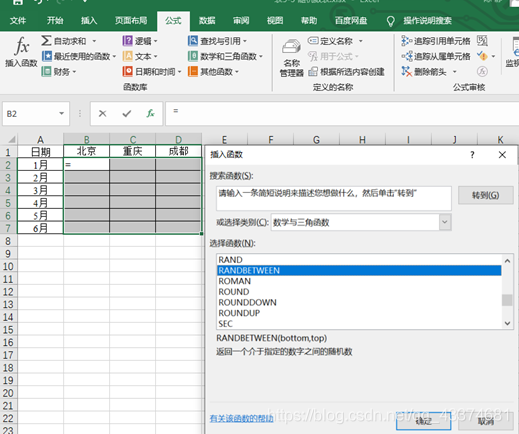Open the 名称管理器 Name Manager

click(x=292, y=58)
